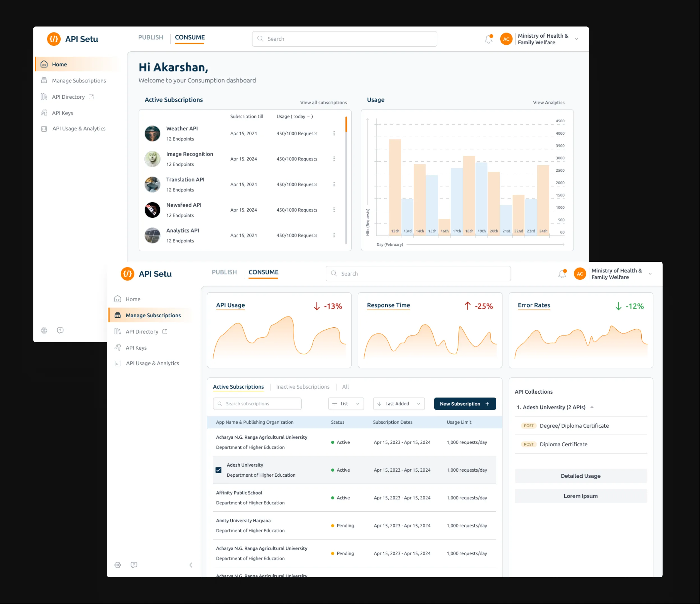700x604 pixels.
Task: Open settings gear in front window sidebar
Action: (x=118, y=565)
